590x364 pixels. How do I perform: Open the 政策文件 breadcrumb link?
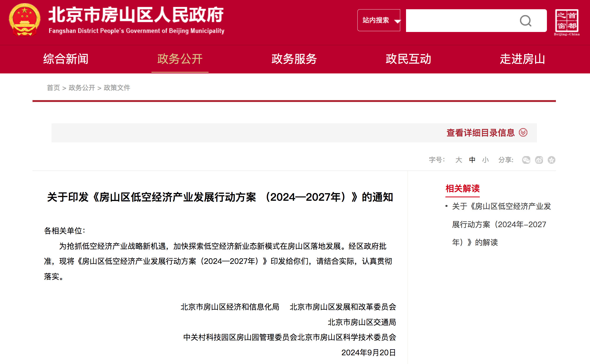coord(117,88)
